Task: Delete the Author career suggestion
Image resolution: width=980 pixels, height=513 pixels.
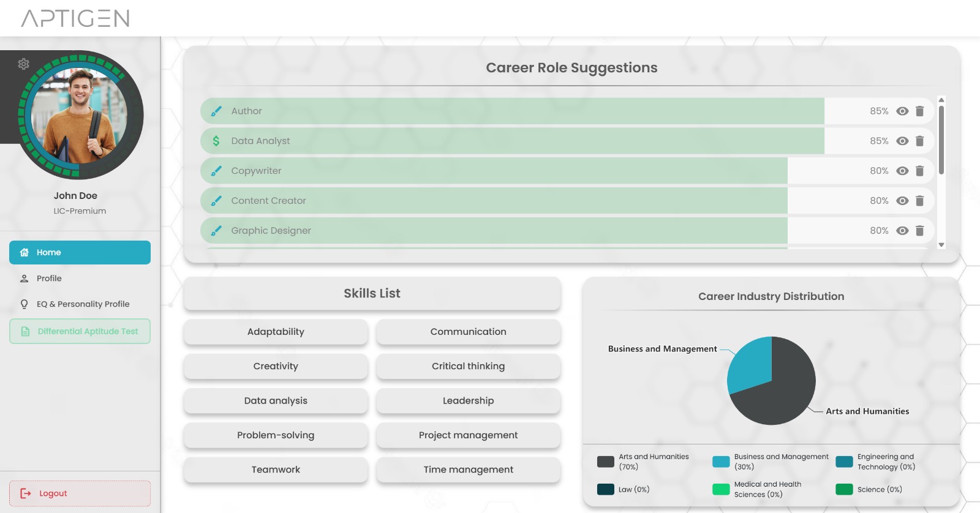Action: click(919, 111)
